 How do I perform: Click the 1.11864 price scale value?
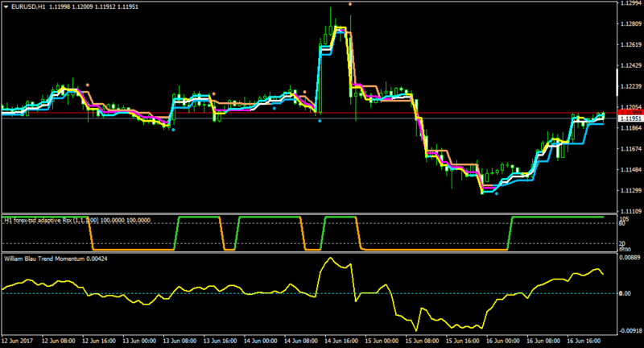click(x=631, y=128)
